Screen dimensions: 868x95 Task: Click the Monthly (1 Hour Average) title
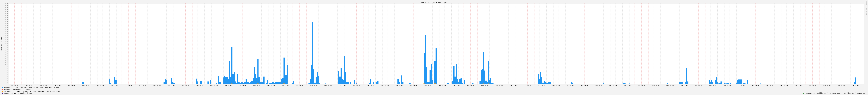[x=434, y=3]
